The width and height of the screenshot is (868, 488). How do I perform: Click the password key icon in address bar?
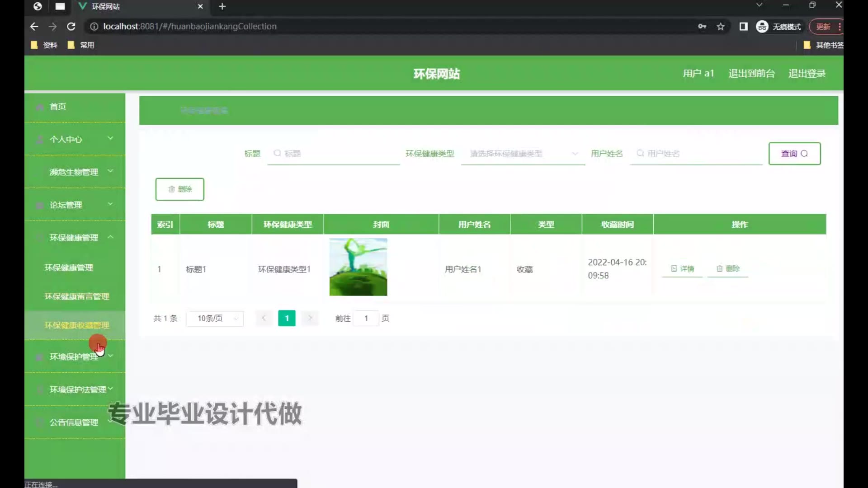pos(702,27)
